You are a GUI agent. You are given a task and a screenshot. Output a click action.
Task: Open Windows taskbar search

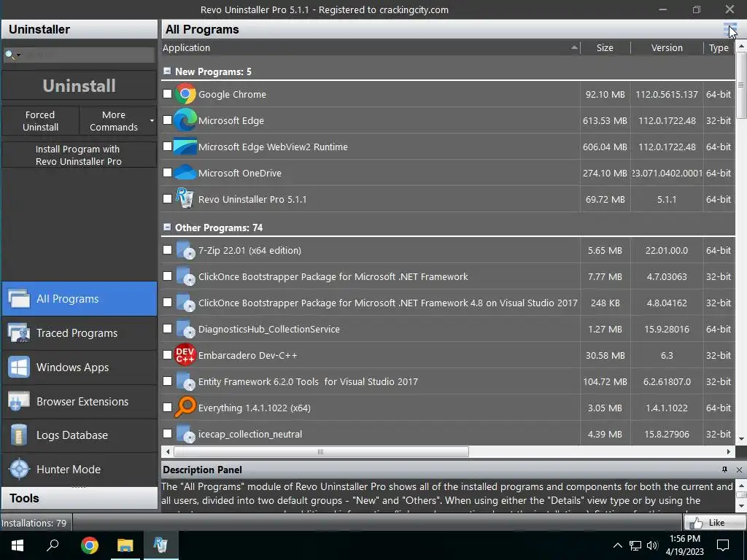(53, 545)
